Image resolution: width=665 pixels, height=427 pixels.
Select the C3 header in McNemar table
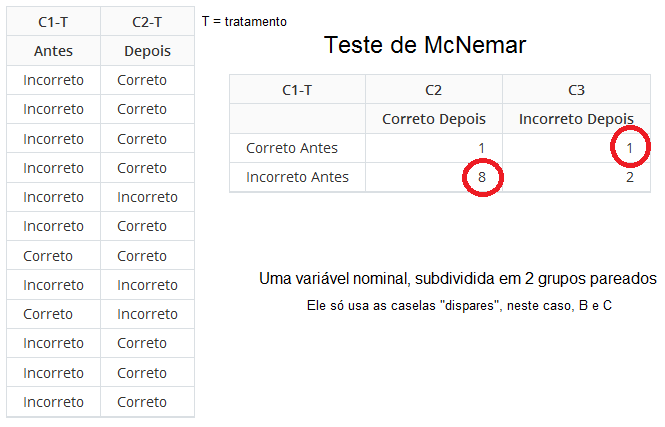click(576, 90)
